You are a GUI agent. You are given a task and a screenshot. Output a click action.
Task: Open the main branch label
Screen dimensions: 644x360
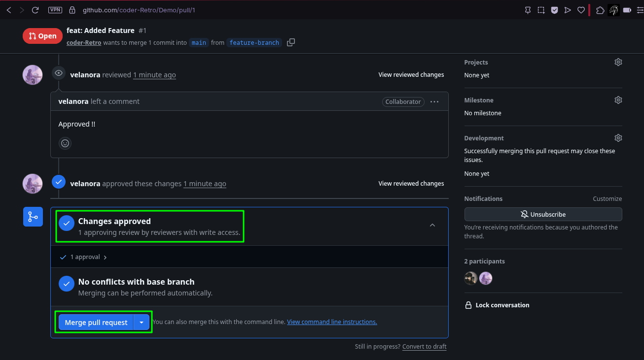tap(199, 42)
